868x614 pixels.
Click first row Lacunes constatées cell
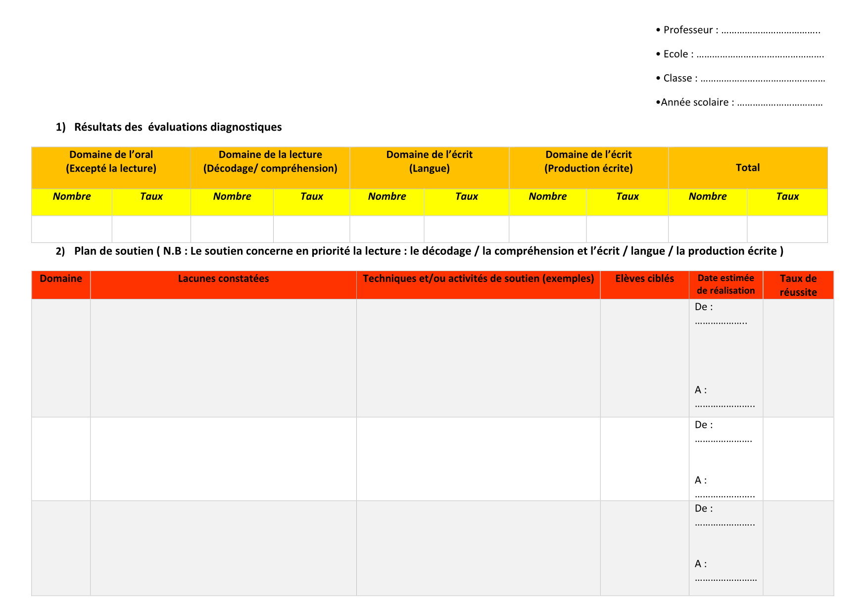click(223, 358)
